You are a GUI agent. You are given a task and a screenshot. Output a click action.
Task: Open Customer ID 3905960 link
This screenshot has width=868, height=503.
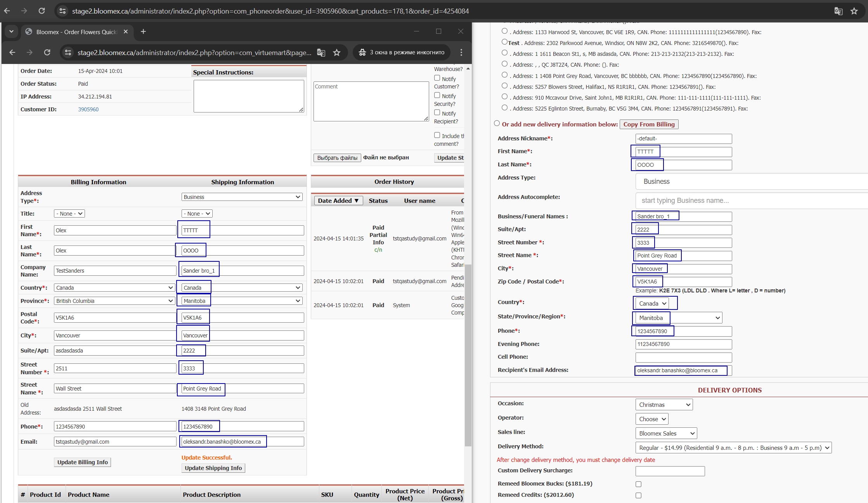point(88,109)
